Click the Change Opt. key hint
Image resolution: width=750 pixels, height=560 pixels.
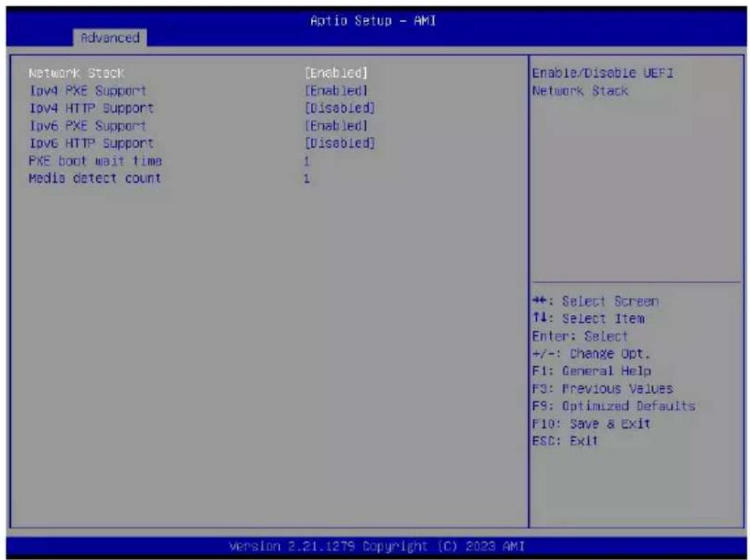591,355
